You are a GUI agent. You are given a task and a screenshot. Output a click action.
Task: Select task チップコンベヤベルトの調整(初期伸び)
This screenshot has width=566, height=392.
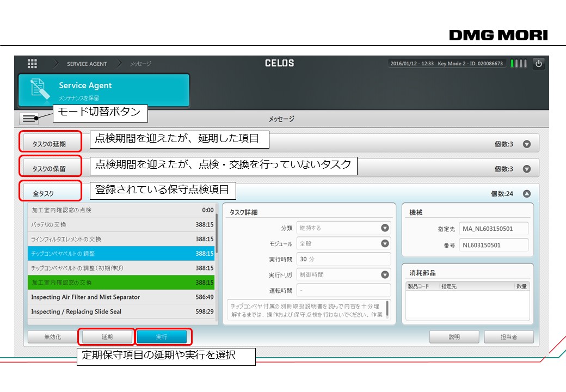point(121,268)
